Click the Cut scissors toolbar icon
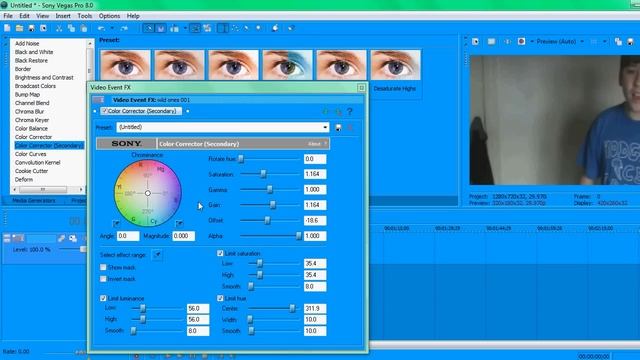The image size is (640, 360). coord(59,28)
